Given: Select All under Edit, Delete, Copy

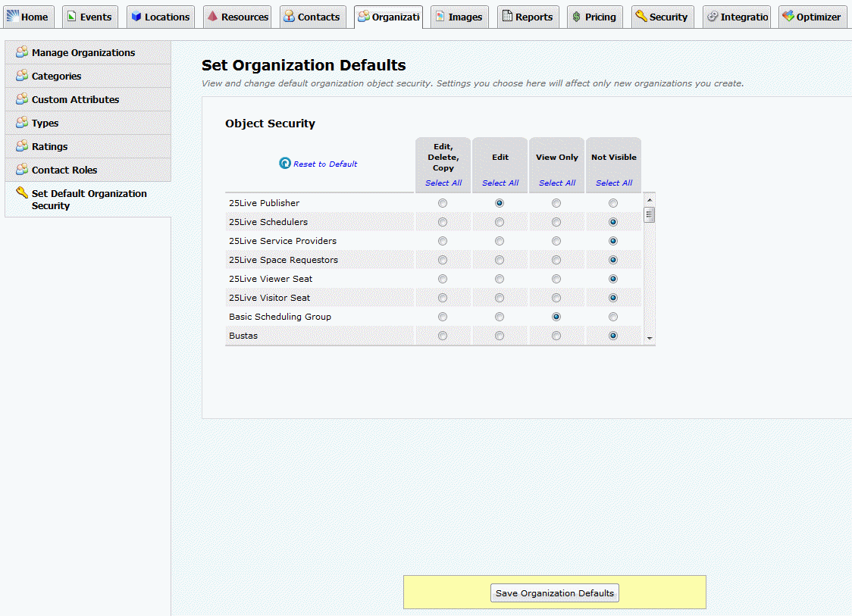Looking at the screenshot, I should click(443, 183).
